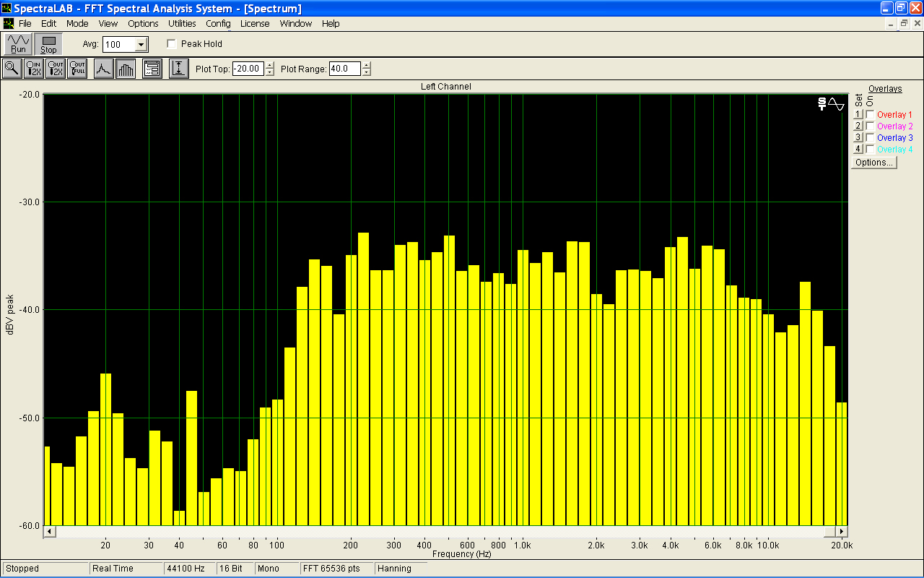The width and height of the screenshot is (924, 578).
Task: Turn on Overlay 3
Action: click(x=870, y=137)
